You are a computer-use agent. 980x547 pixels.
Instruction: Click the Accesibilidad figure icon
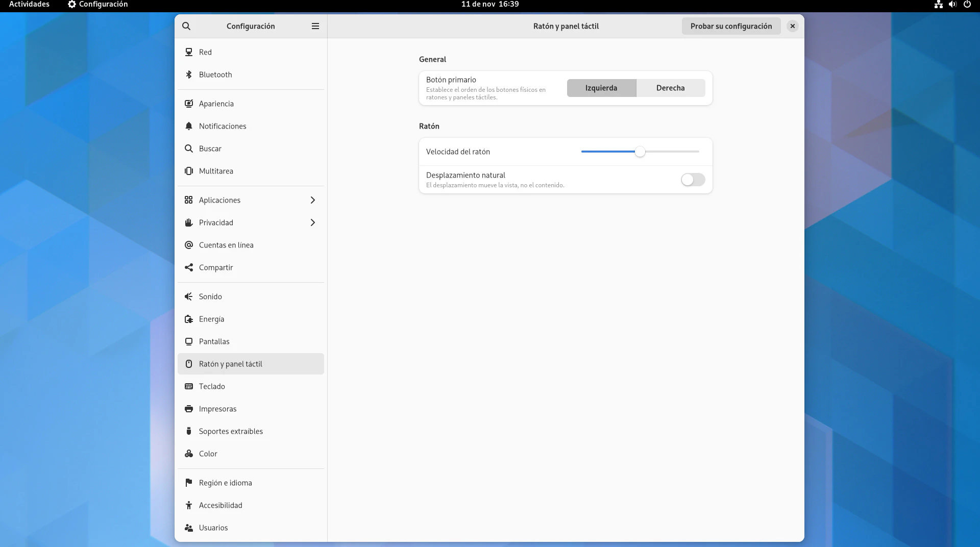(189, 505)
